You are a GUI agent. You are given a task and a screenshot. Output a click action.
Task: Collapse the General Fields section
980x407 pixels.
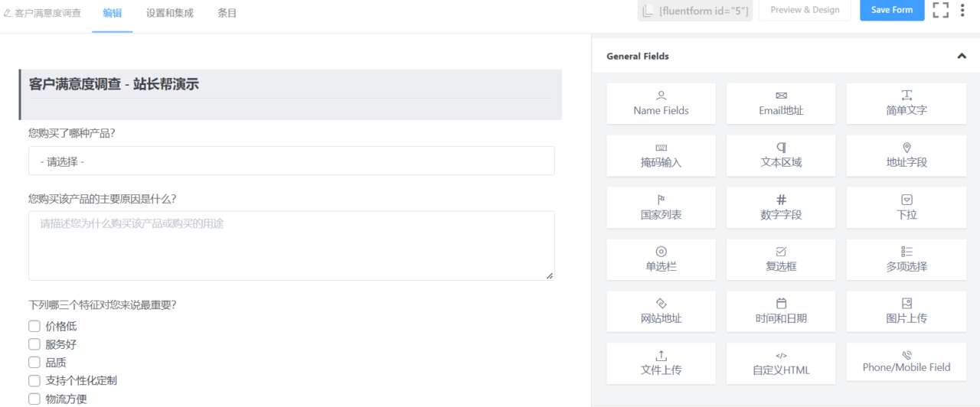(961, 56)
